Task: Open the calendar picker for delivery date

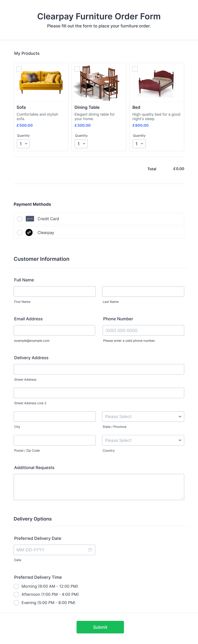Action: coord(90,550)
